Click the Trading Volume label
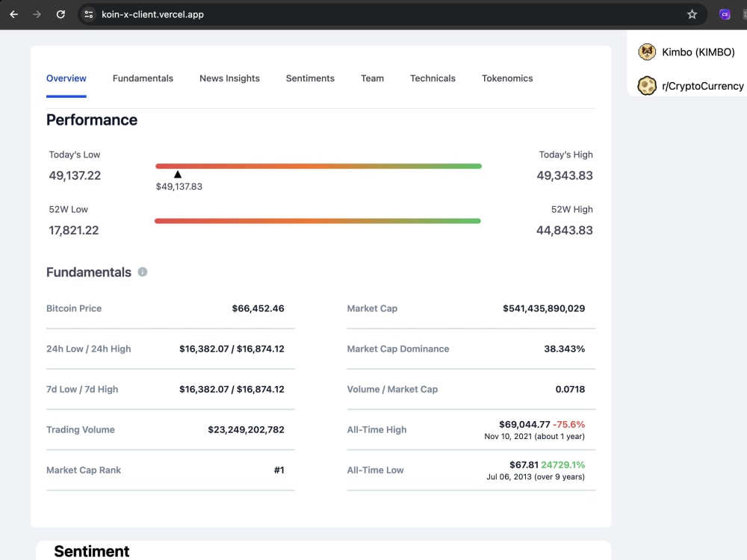747x560 pixels. 81,429
